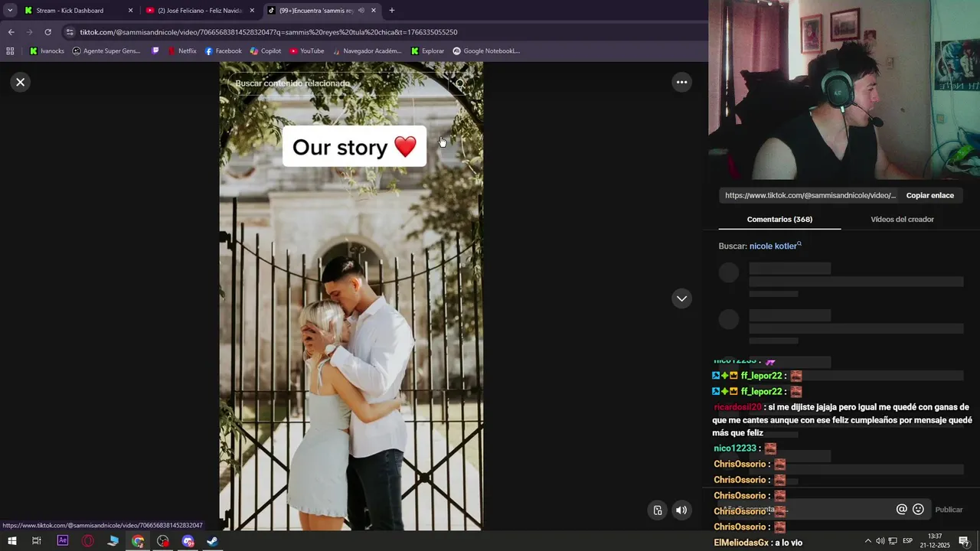Switch to 'Comentarios (368)' tab

click(779, 219)
